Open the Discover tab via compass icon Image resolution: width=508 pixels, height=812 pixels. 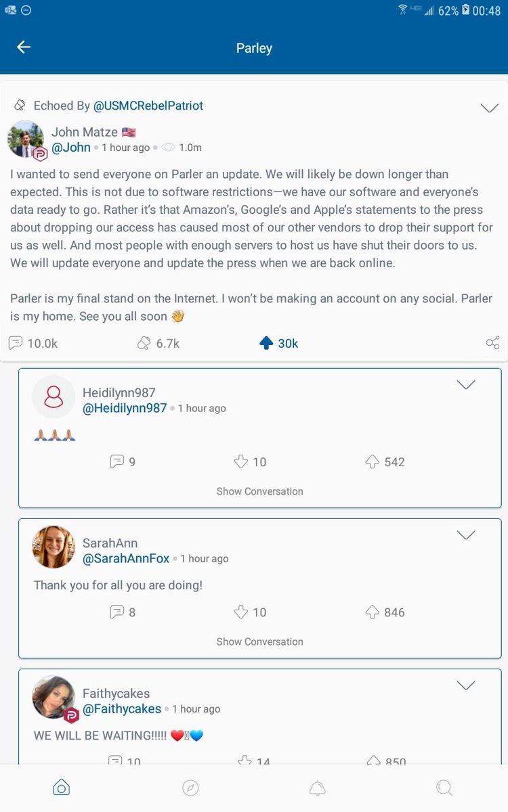pyautogui.click(x=190, y=787)
